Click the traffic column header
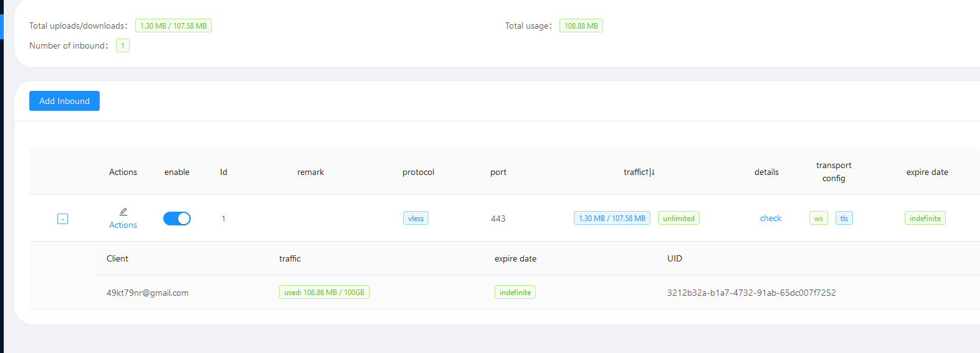Viewport: 980px width, 353px height. (639, 172)
